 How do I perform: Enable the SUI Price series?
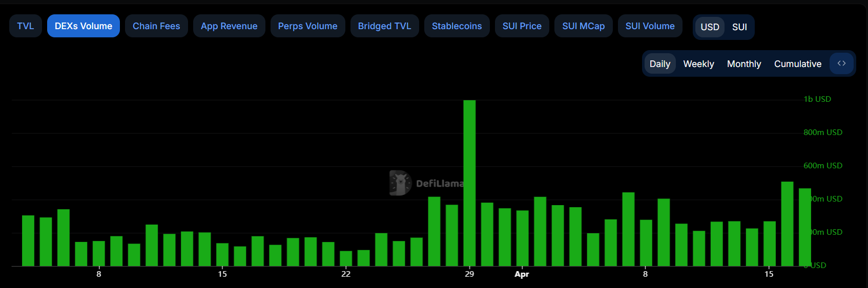(522, 26)
